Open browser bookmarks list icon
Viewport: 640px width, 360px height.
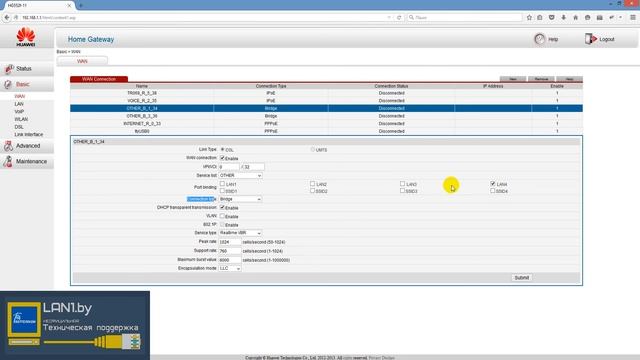pos(540,18)
